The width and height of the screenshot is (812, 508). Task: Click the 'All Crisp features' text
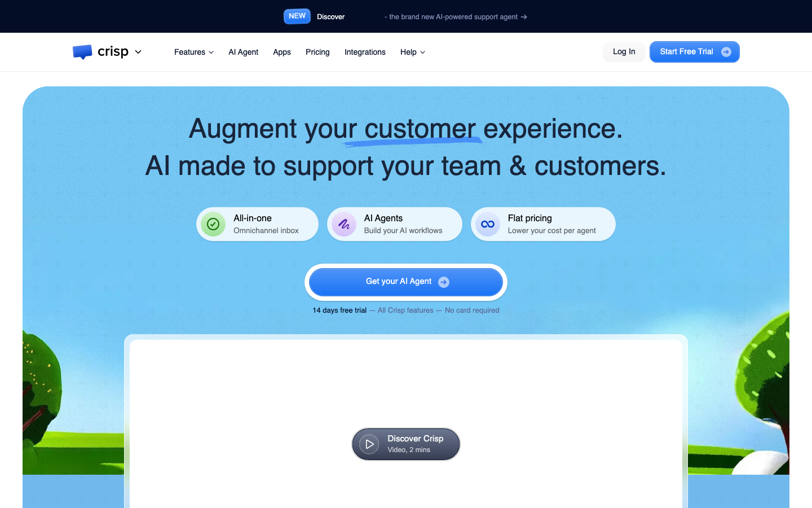pyautogui.click(x=405, y=310)
